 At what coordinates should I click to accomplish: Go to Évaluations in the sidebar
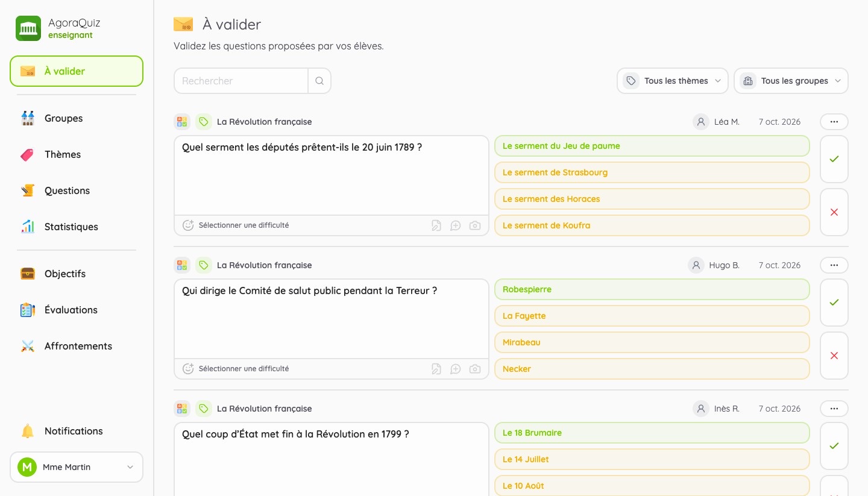(77, 310)
